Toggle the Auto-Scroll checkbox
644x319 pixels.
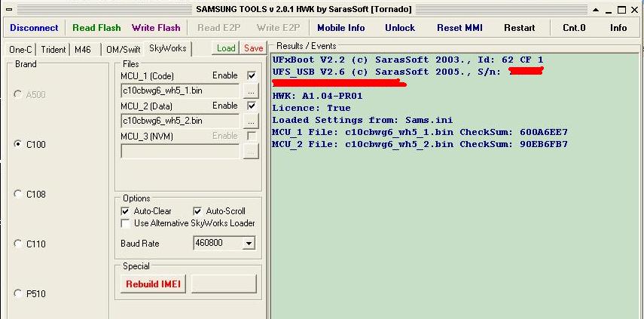click(x=197, y=211)
